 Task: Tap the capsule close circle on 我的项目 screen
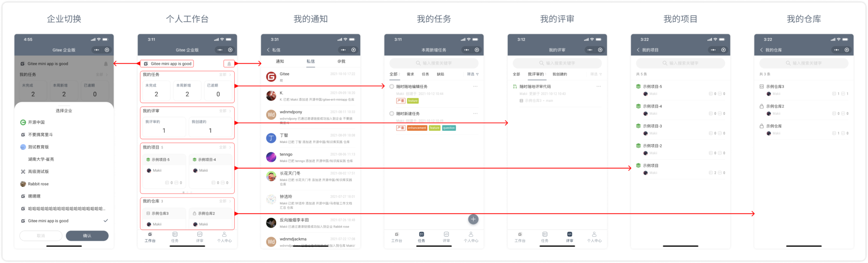click(x=723, y=50)
